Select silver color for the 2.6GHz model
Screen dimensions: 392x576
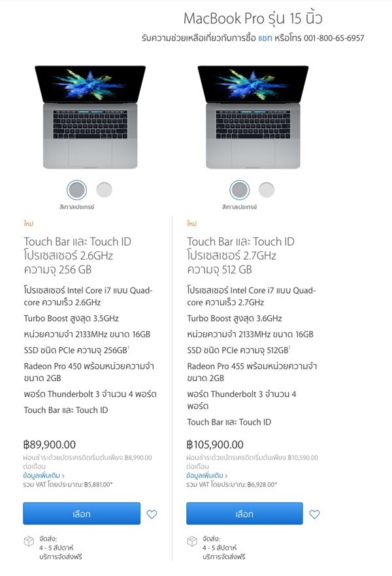pyautogui.click(x=103, y=190)
